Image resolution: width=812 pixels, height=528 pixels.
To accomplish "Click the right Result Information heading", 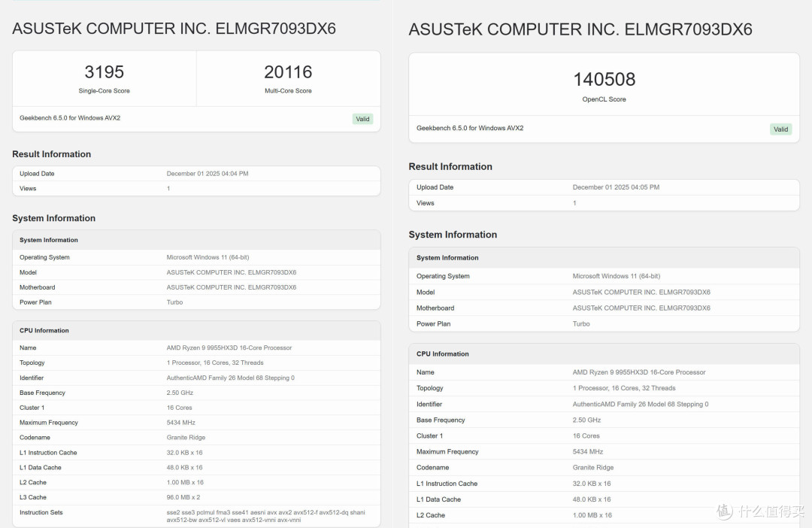I will pos(450,166).
